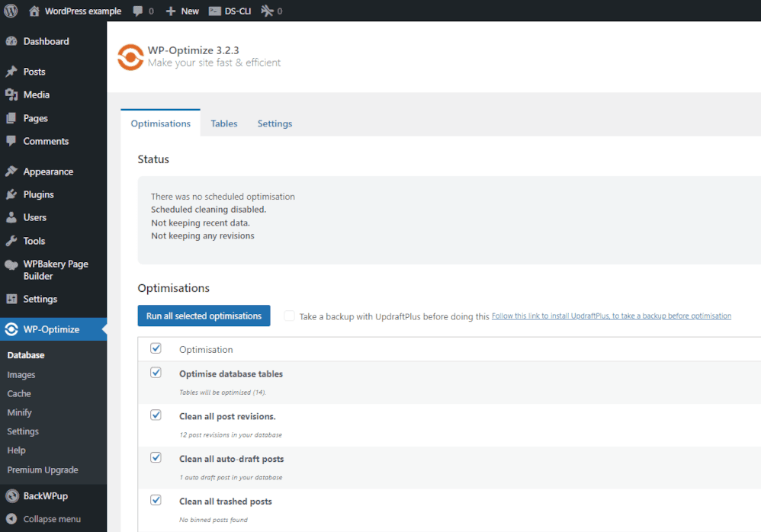Viewport: 761px width, 532px height.
Task: Open the Settings tab in WP-Optimize
Action: coord(275,123)
